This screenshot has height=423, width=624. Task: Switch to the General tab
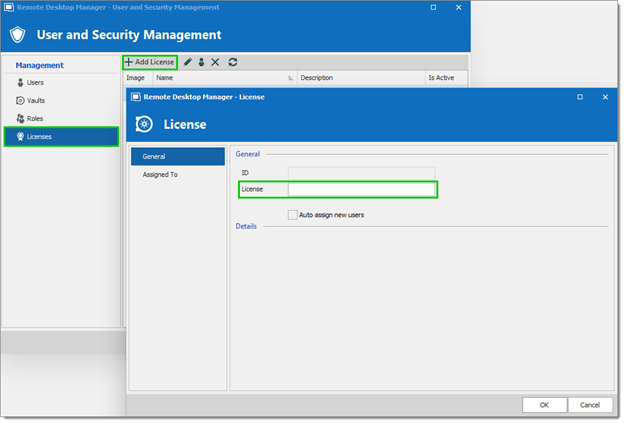point(177,157)
